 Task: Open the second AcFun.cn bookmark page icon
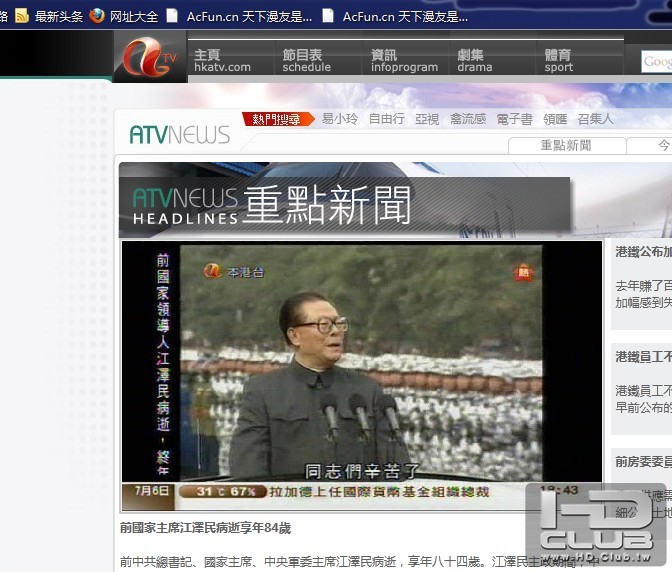(x=328, y=16)
